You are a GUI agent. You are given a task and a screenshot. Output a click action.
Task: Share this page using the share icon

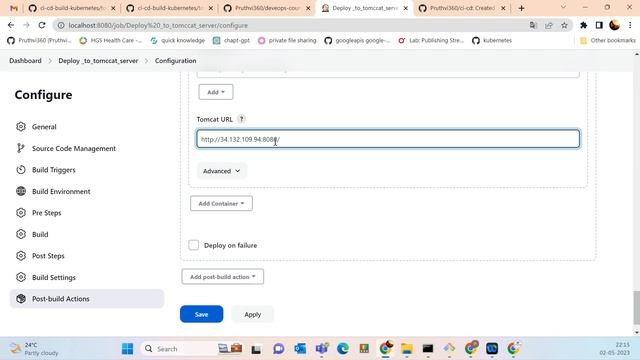[x=549, y=25]
